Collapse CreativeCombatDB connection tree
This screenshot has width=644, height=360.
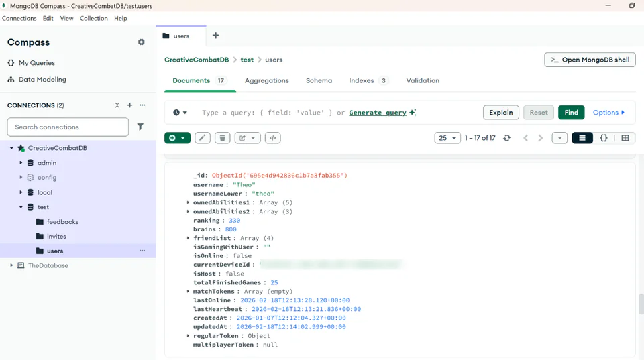pos(11,148)
